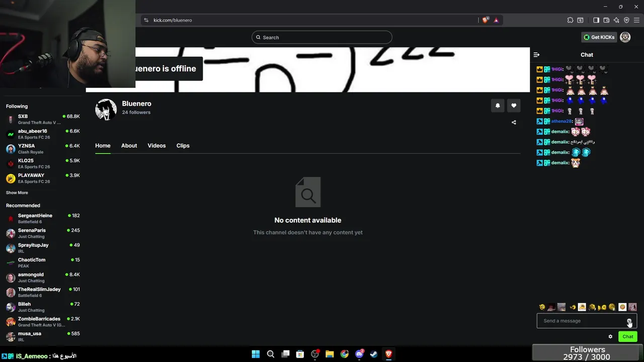Viewport: 644px width, 362px height.
Task: Click athena28 username in chat
Action: [561, 121]
